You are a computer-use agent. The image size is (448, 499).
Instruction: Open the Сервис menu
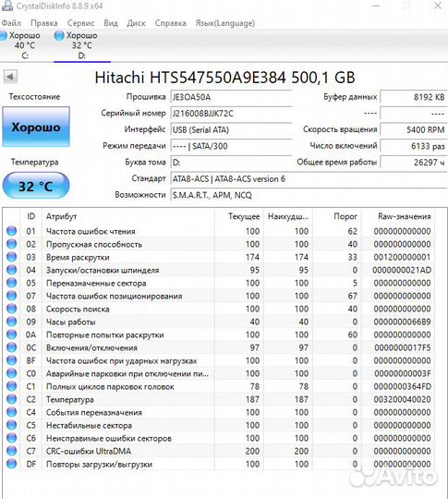click(x=80, y=23)
